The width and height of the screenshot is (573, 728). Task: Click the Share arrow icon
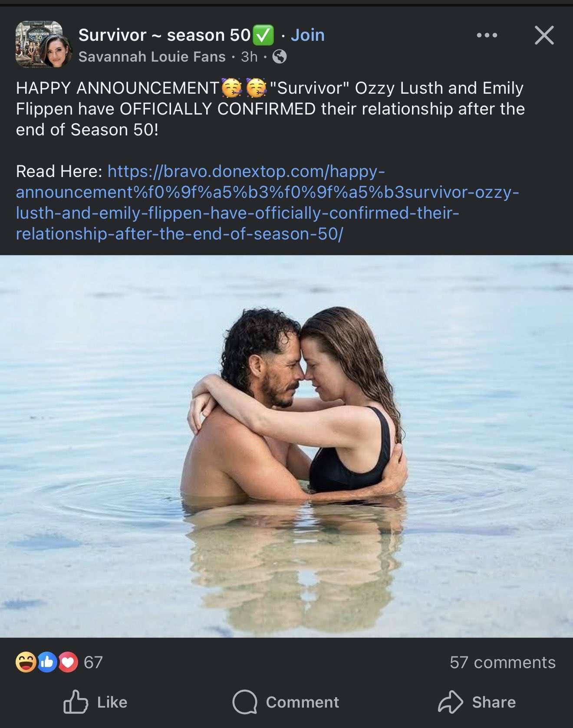click(x=451, y=702)
